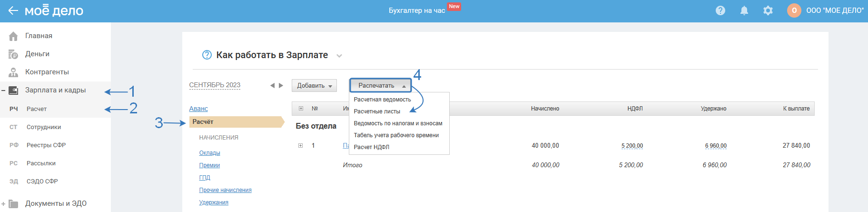Collapse the Зарплата и кадры section
The width and height of the screenshot is (868, 212).
(3, 90)
